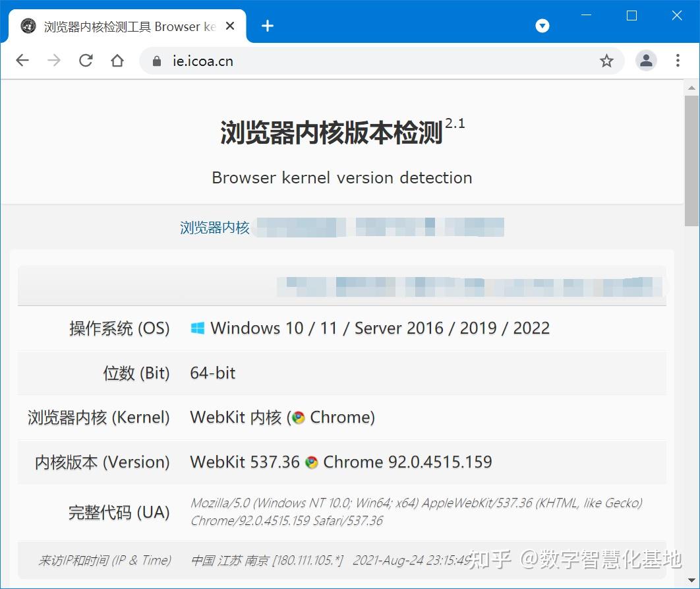This screenshot has width=700, height=589.
Task: Open a new browser tab
Action: click(x=267, y=26)
